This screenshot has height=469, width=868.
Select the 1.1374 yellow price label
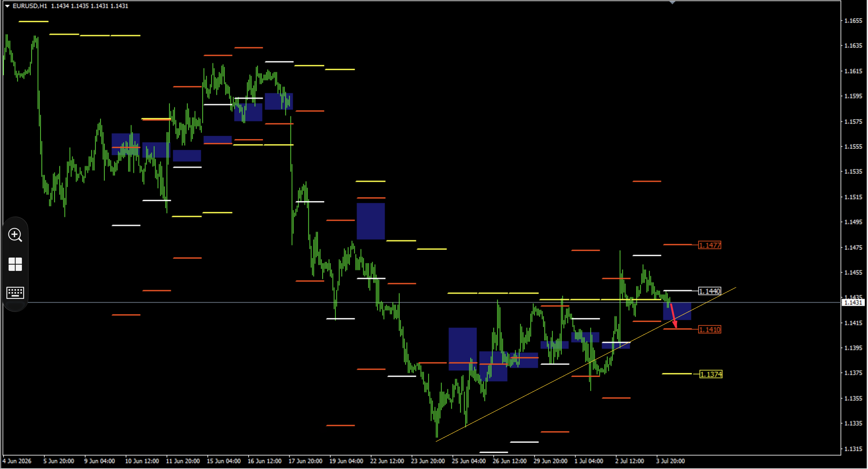pyautogui.click(x=711, y=374)
